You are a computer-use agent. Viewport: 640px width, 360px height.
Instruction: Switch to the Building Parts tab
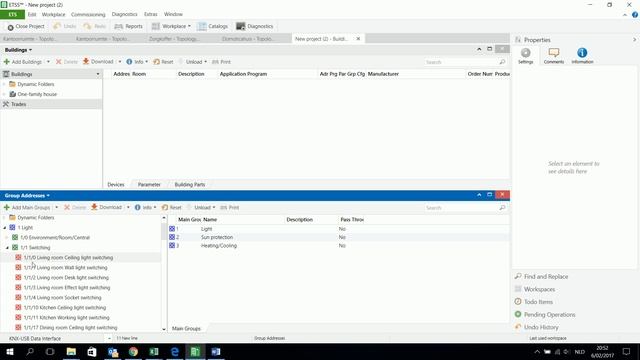point(190,184)
